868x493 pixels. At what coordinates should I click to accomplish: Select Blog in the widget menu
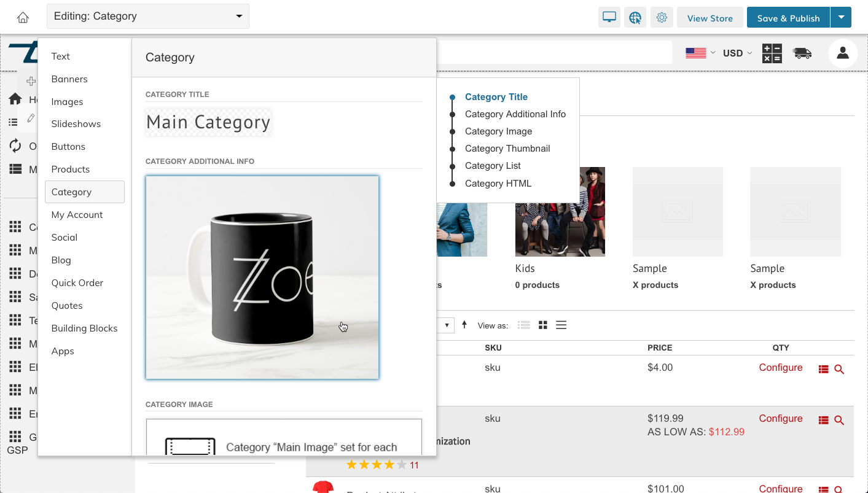point(61,260)
